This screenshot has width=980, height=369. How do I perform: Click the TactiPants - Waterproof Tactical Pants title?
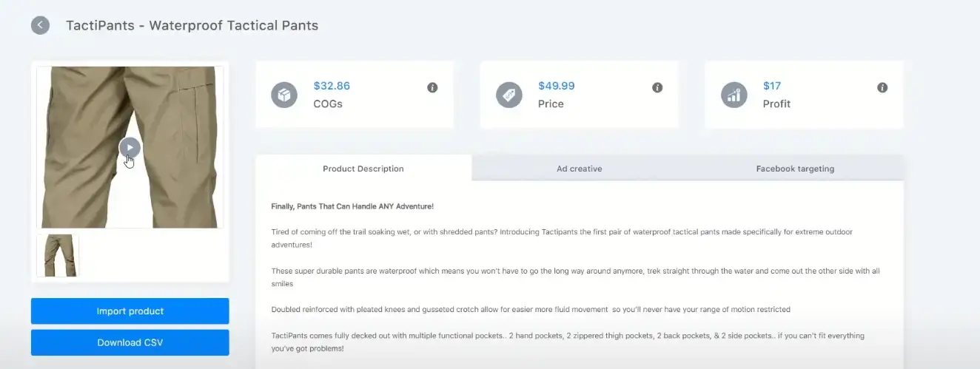(192, 25)
